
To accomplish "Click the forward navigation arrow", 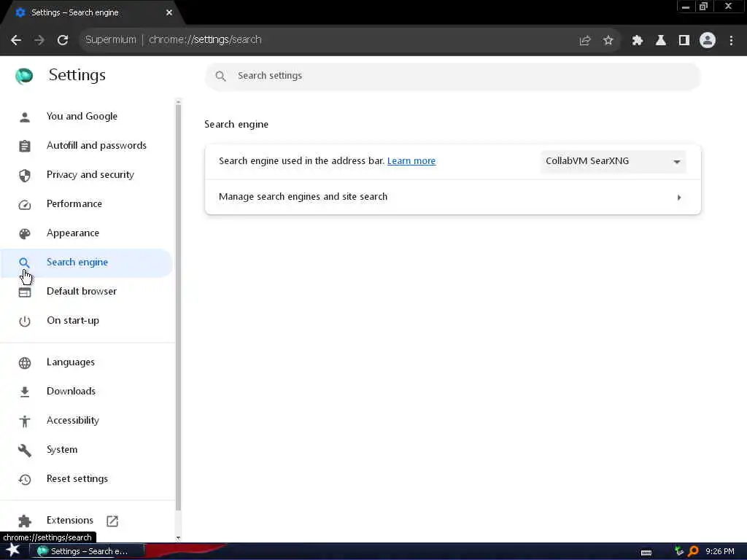I will 39,40.
